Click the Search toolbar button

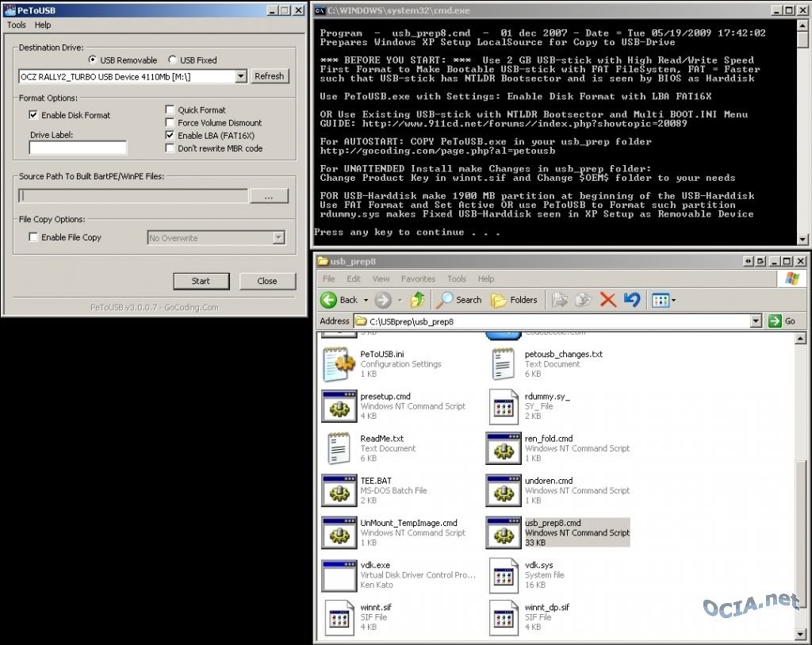tap(459, 300)
